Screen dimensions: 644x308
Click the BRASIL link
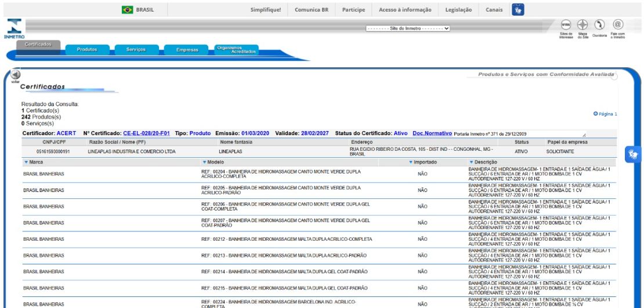click(145, 10)
